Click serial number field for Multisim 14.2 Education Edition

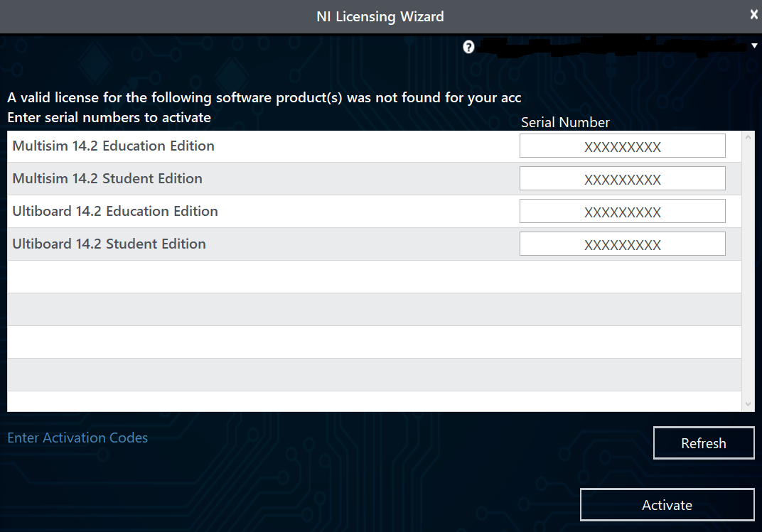[622, 146]
